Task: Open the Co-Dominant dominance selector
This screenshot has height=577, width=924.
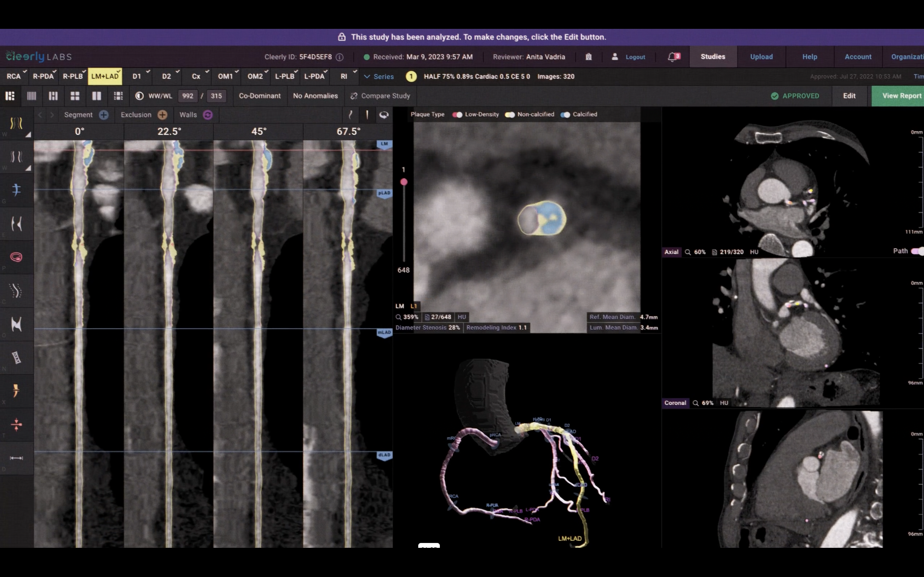Action: (260, 96)
